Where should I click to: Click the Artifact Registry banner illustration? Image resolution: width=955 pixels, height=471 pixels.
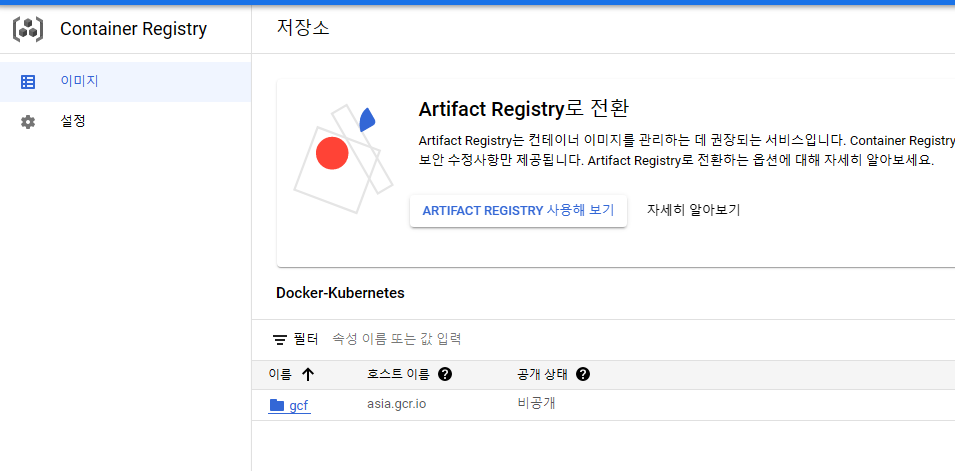pyautogui.click(x=338, y=158)
